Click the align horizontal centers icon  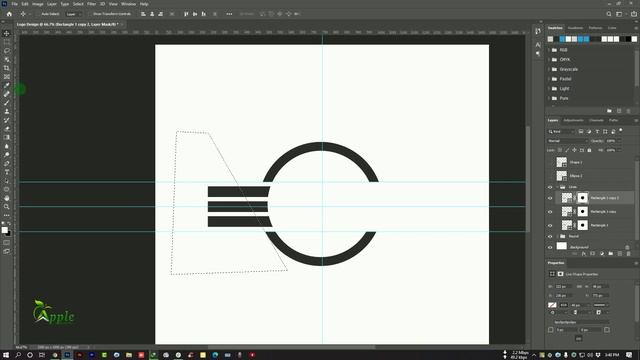[152, 14]
